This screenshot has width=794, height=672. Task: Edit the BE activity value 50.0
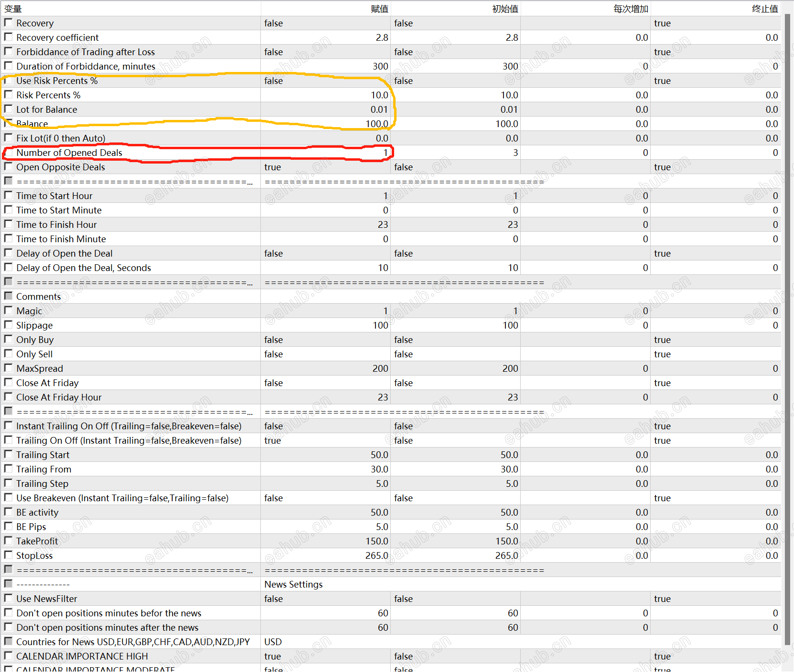326,512
